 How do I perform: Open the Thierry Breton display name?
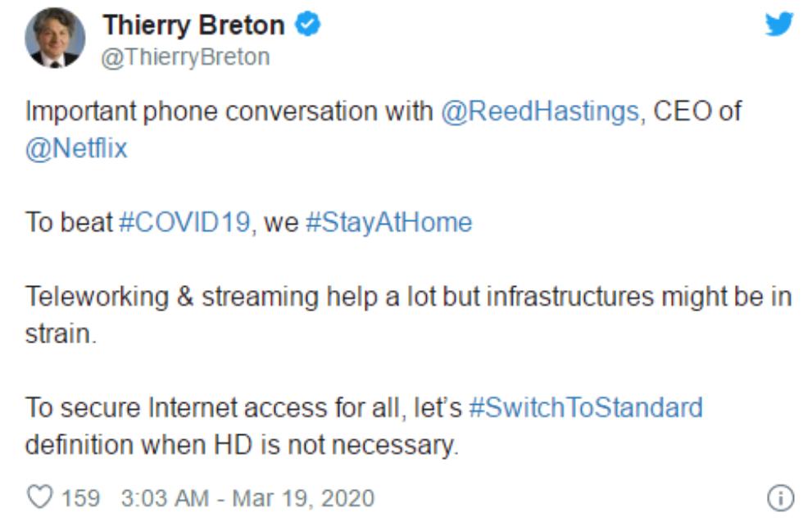(193, 25)
